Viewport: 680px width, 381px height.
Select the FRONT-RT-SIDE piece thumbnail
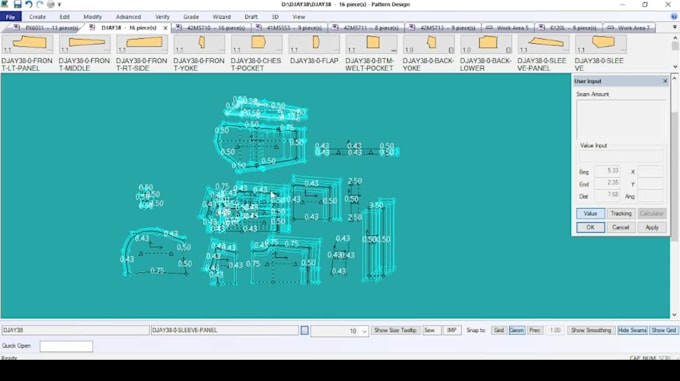click(142, 44)
